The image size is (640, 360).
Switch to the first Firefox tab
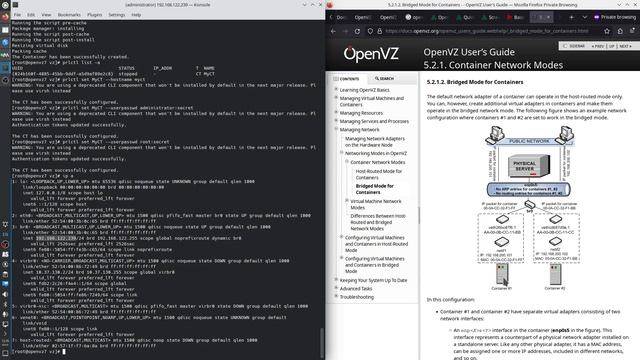341,17
